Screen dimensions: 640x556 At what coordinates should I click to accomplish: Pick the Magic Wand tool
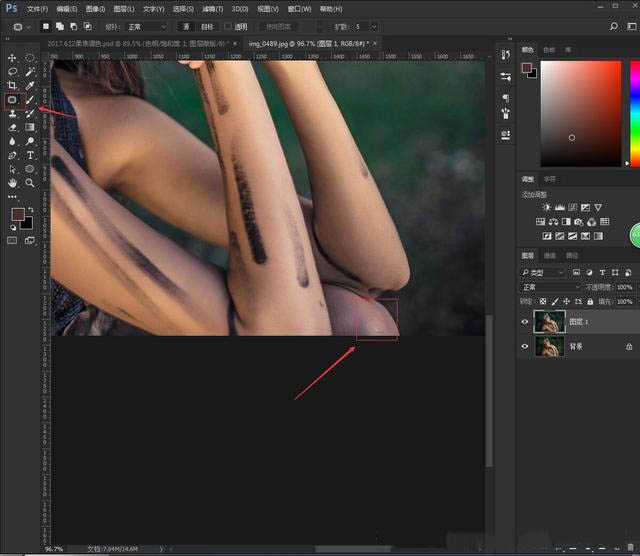point(31,72)
